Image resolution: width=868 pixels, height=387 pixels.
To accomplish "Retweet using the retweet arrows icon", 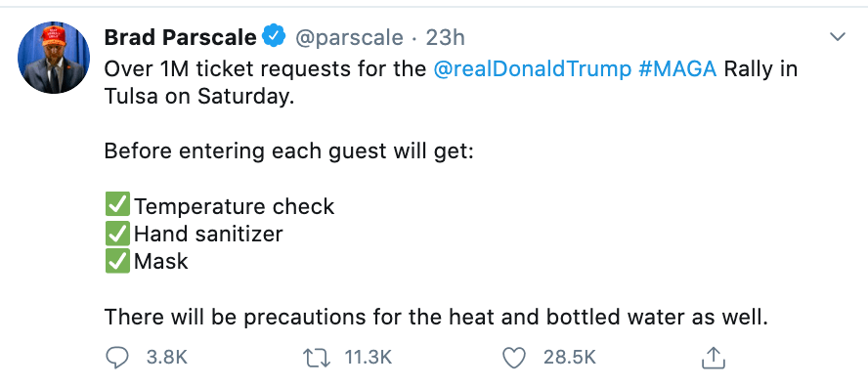I will pos(318,358).
